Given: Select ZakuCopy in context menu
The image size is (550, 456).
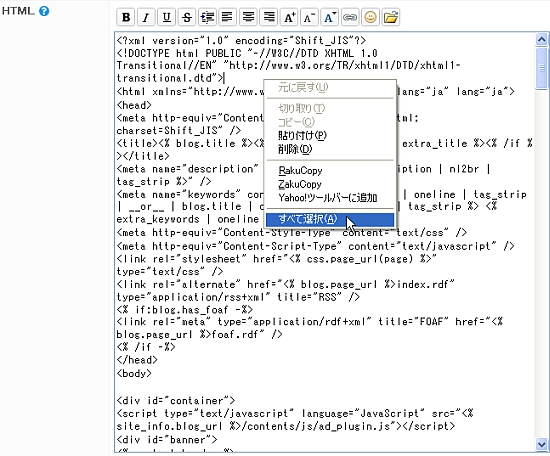Looking at the screenshot, I should point(330,184).
